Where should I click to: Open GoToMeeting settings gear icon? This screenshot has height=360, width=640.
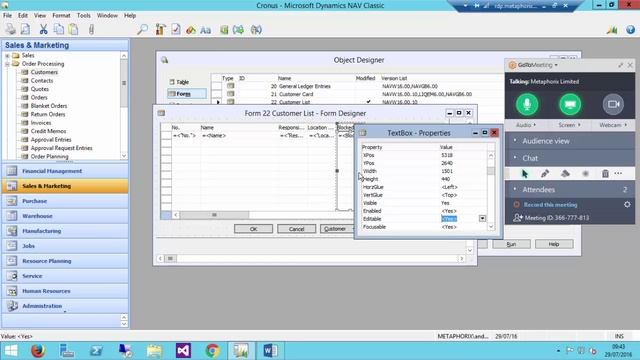tap(627, 204)
